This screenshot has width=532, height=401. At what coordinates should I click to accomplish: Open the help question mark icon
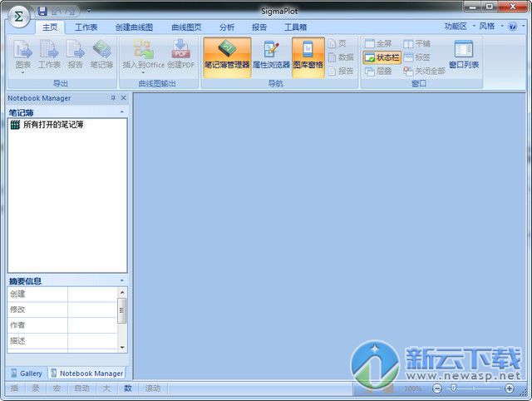pos(512,27)
